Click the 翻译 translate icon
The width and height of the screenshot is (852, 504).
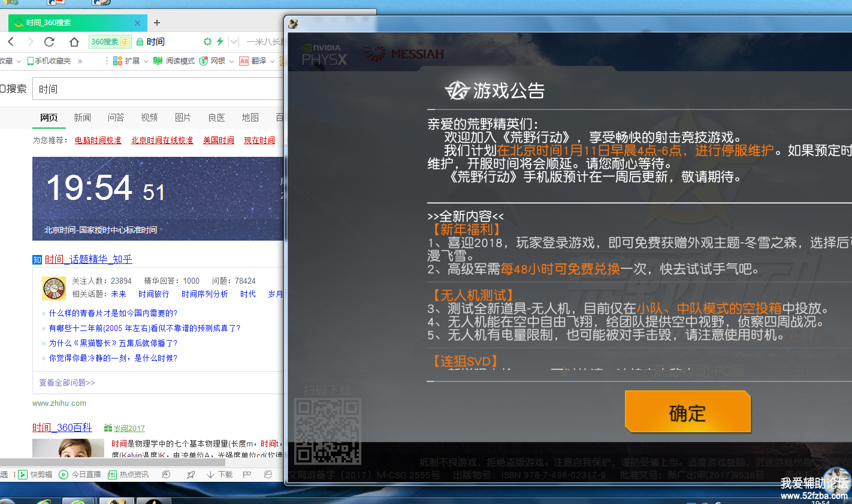point(244,60)
